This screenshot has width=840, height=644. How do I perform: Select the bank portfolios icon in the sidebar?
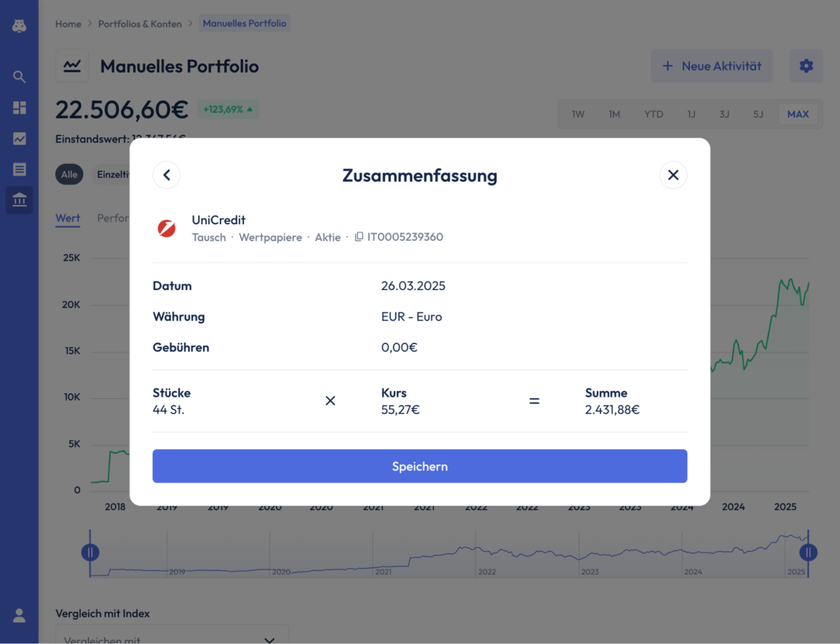(x=19, y=200)
